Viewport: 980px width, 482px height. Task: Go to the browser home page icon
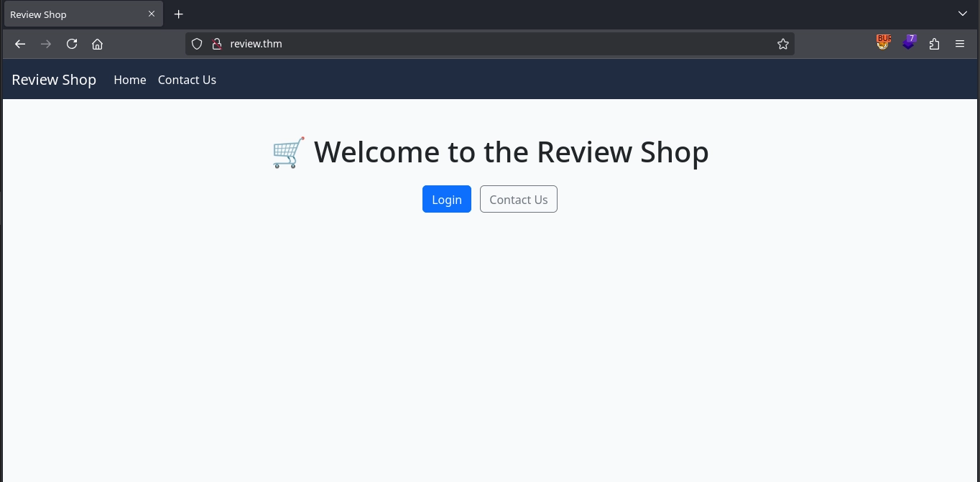(x=98, y=44)
